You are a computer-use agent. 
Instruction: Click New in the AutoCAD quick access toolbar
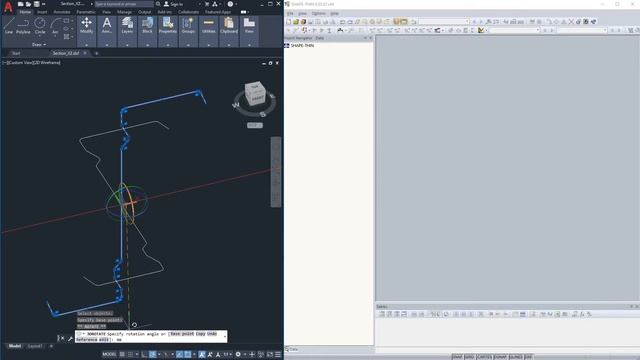point(20,4)
